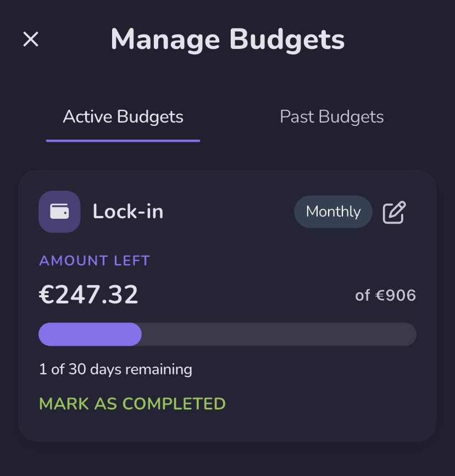Click the €247.32 amount remaining

pyautogui.click(x=88, y=295)
